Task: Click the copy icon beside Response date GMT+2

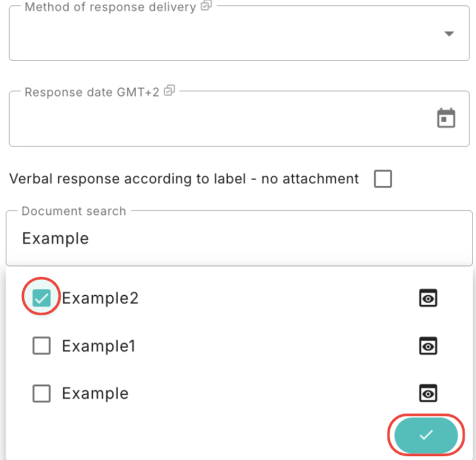Action: (x=169, y=90)
